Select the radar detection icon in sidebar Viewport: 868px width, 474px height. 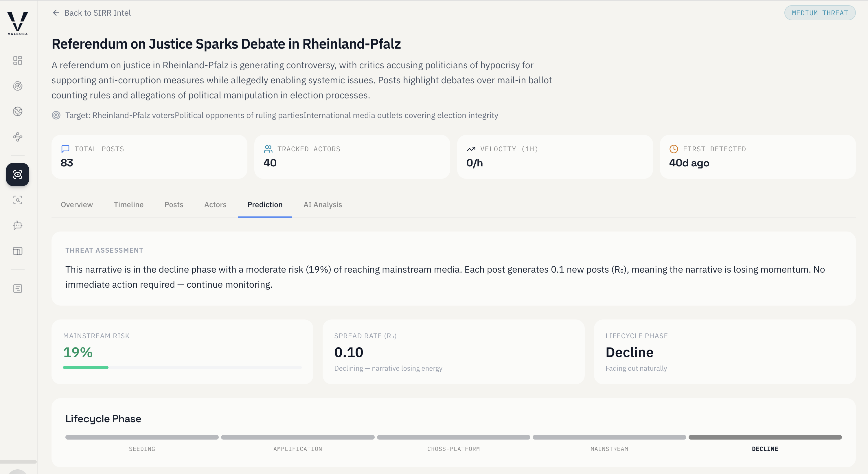[x=18, y=86]
